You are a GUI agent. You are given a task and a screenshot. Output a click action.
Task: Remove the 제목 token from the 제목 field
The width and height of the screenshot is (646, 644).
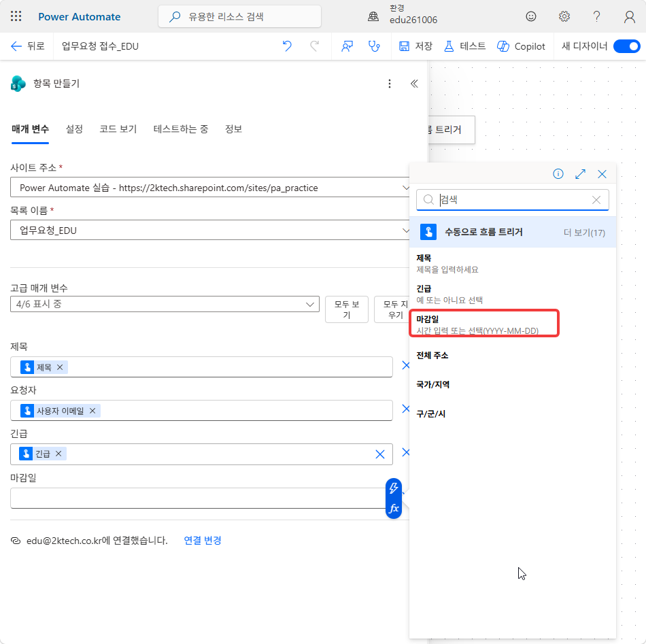pos(60,367)
